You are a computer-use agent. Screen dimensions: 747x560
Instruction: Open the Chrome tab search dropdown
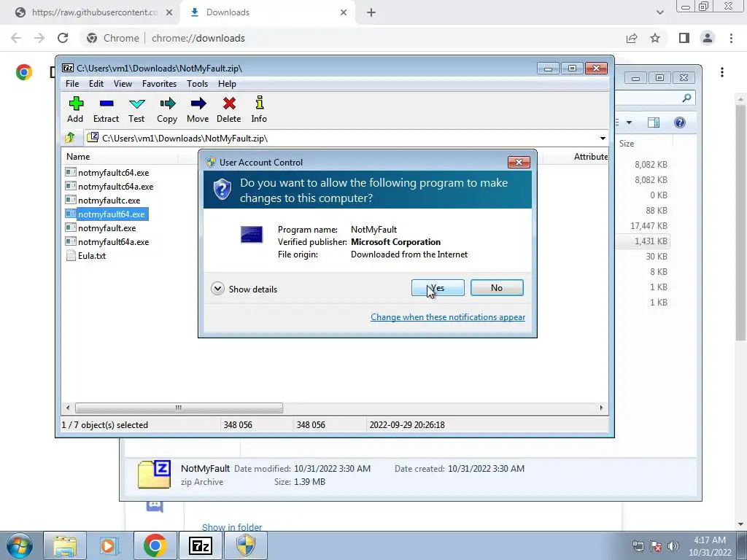click(659, 12)
